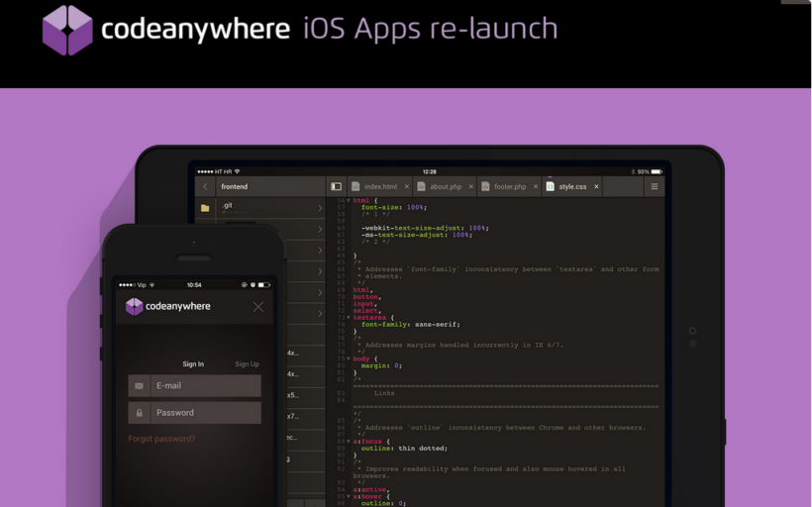812x507 pixels.
Task: Click the Links comment heading in code
Action: click(x=384, y=393)
